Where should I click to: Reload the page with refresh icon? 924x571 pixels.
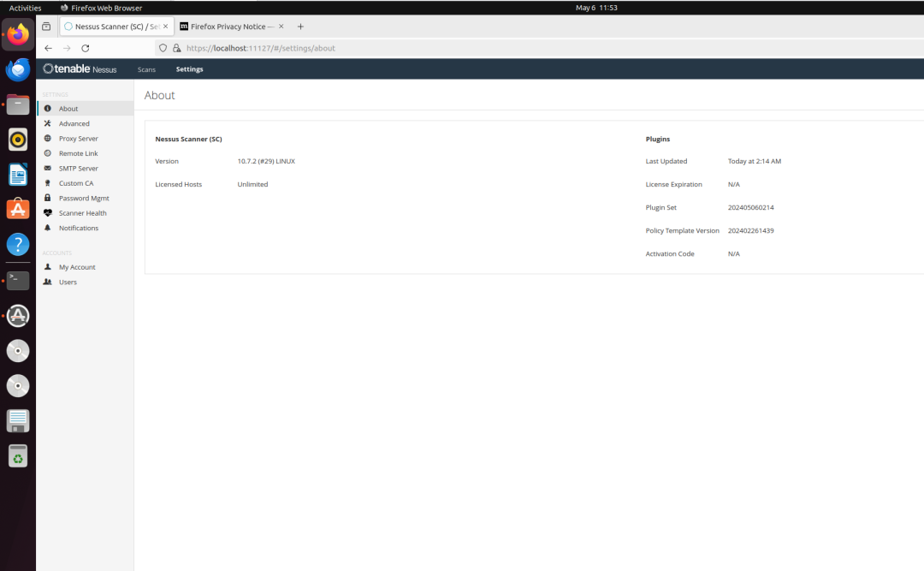click(x=86, y=49)
